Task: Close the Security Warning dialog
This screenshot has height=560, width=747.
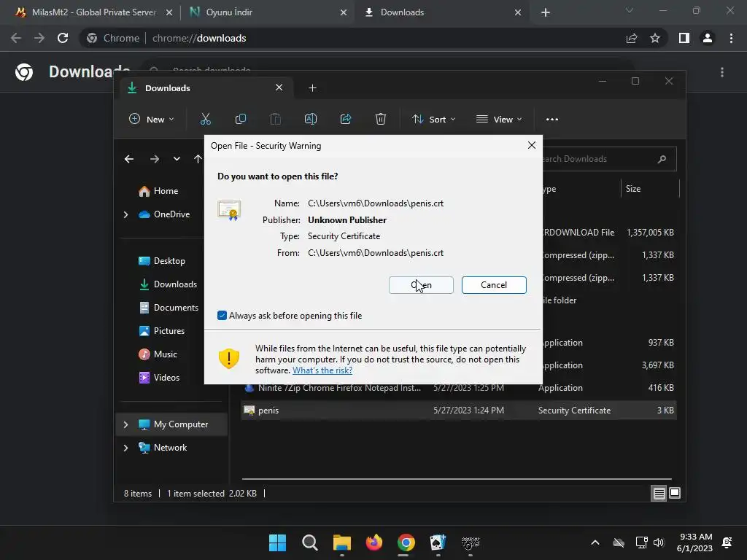Action: pyautogui.click(x=532, y=145)
